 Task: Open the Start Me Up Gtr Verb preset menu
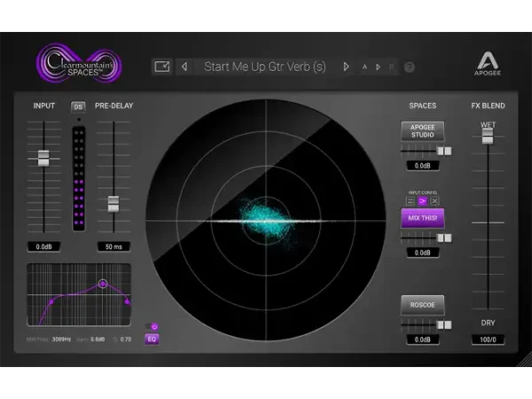tap(264, 66)
